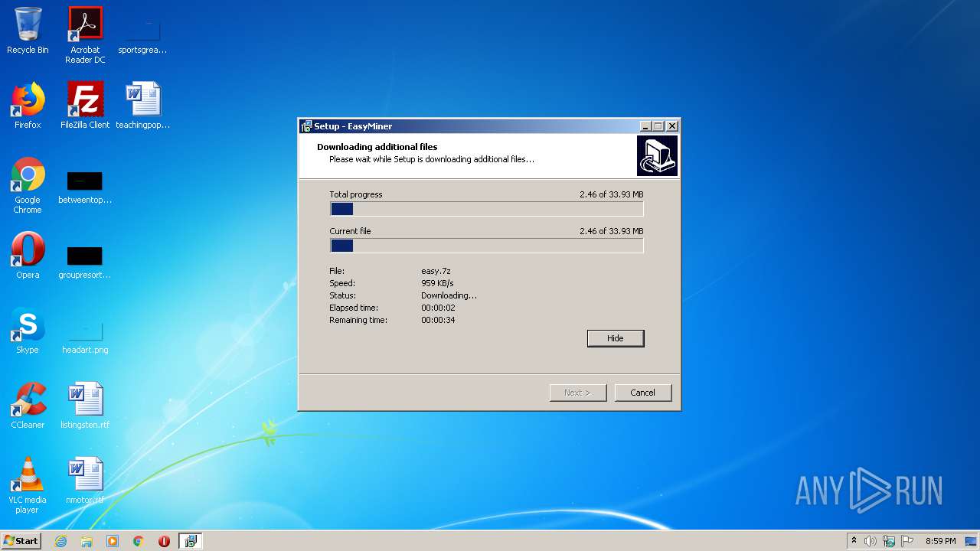Open CCleaner desktop shortcut

tap(28, 406)
